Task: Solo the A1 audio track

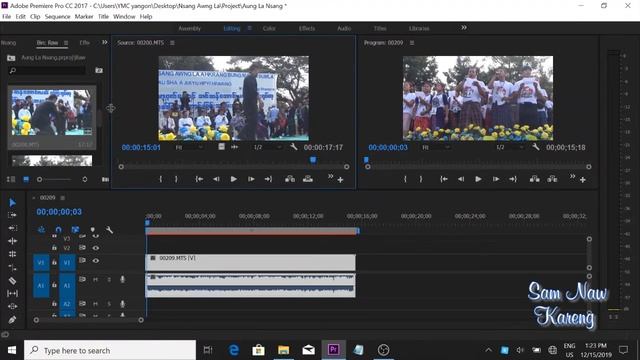Action: point(109,280)
